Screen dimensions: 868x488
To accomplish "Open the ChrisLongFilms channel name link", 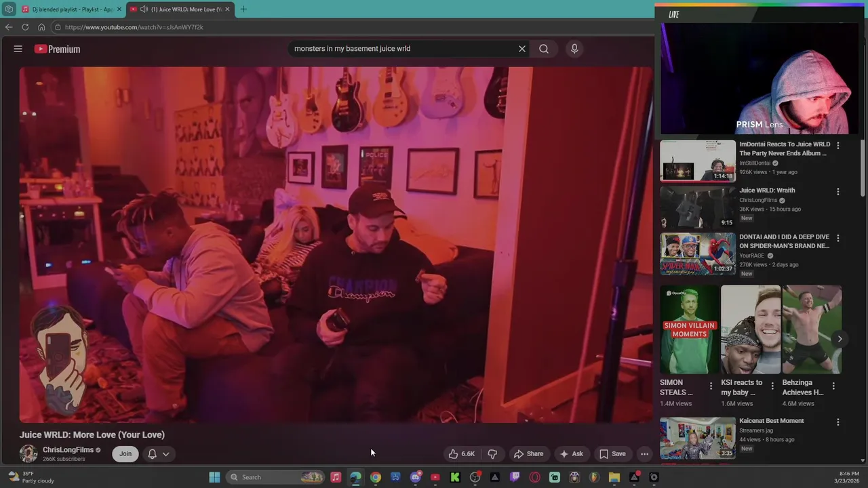I will pyautogui.click(x=68, y=449).
